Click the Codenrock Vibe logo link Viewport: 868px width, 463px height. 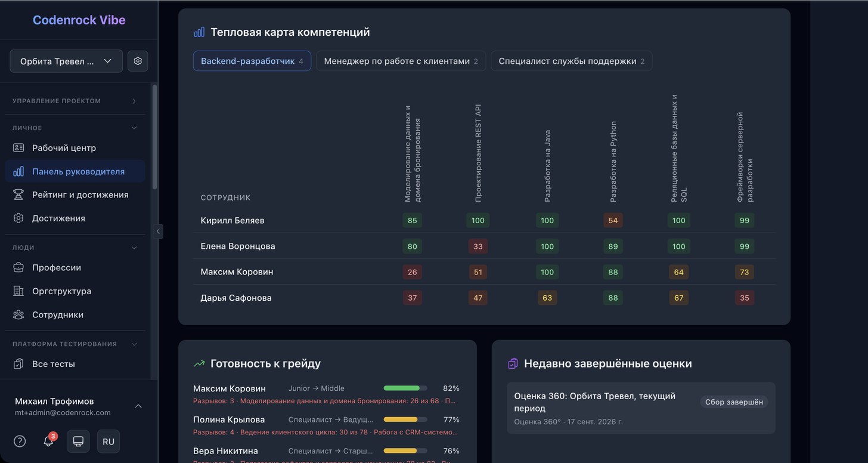(79, 20)
